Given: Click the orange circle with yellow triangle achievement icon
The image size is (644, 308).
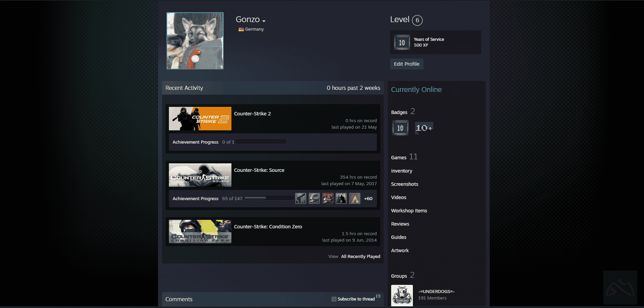Looking at the screenshot, I should click(355, 198).
